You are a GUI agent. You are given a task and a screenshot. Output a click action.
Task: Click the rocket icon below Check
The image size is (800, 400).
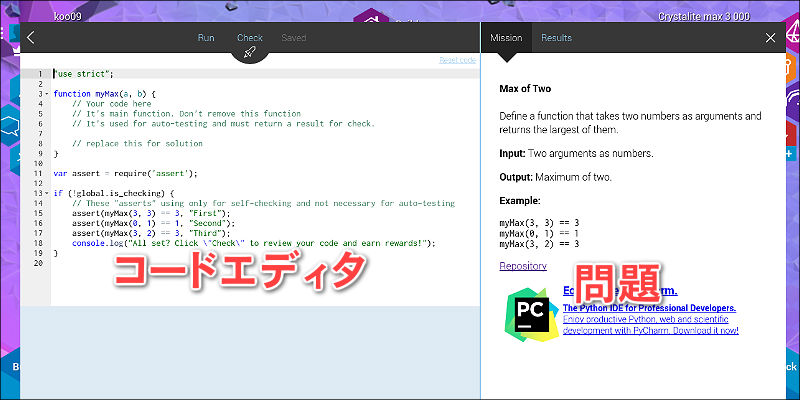[249, 52]
